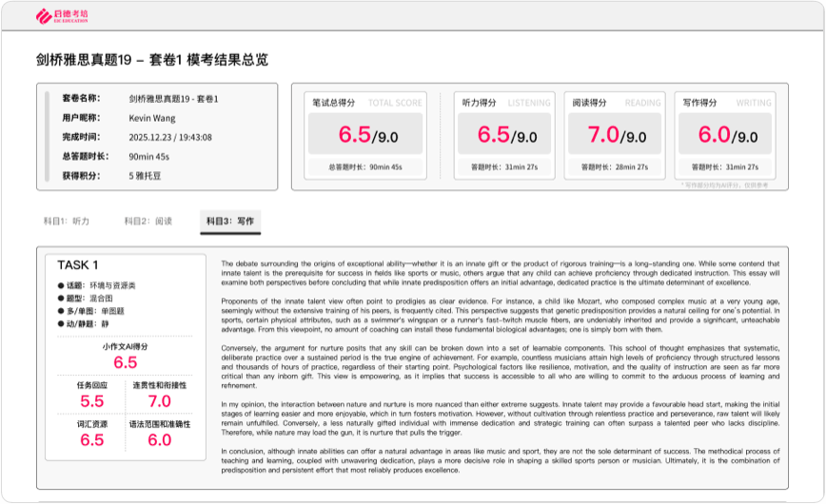Select the 科目3: 写作 tab
The image size is (826, 504).
(x=230, y=222)
